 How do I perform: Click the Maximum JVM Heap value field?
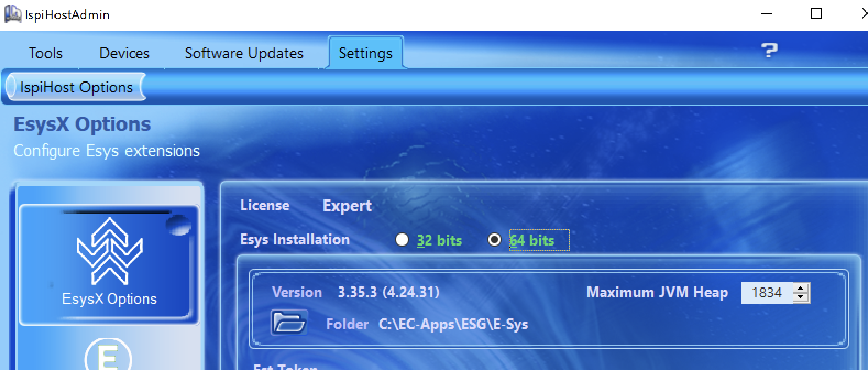click(x=767, y=292)
